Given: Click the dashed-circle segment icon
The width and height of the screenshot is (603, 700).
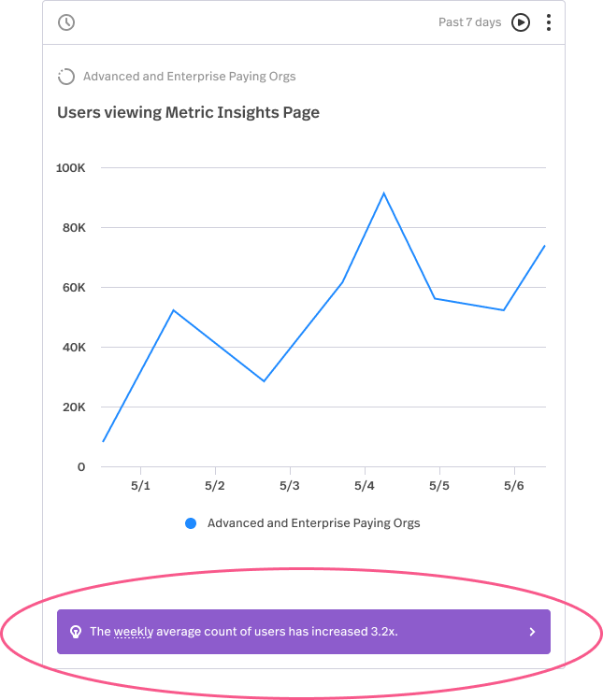Looking at the screenshot, I should tap(66, 77).
